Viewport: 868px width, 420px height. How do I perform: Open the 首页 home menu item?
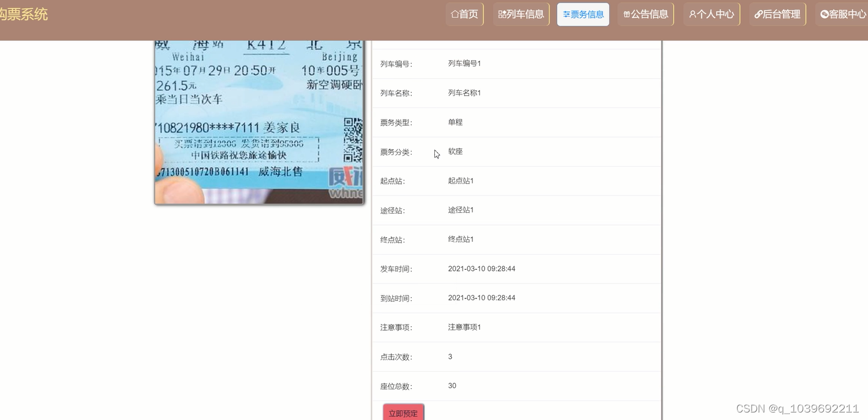(x=464, y=14)
